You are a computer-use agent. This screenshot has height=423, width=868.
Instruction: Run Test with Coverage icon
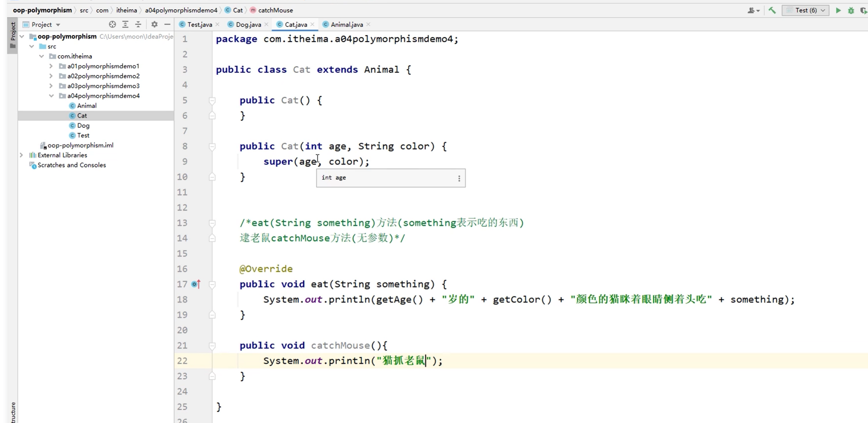click(864, 10)
